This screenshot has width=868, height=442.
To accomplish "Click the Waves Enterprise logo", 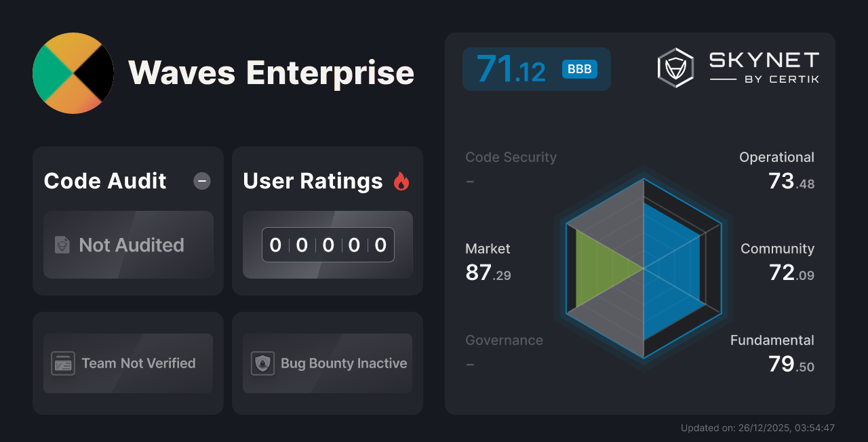I will [x=73, y=73].
